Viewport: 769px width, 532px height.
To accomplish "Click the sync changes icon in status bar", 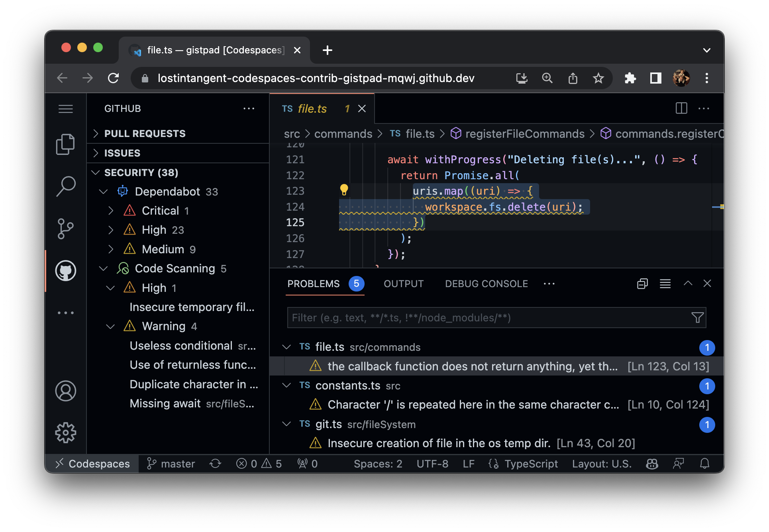I will pyautogui.click(x=215, y=464).
